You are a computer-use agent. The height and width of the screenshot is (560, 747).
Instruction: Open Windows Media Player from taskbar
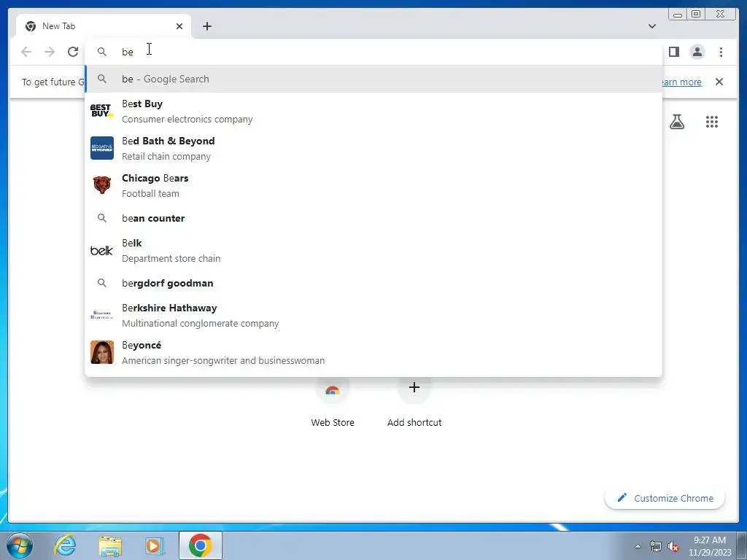pos(154,545)
